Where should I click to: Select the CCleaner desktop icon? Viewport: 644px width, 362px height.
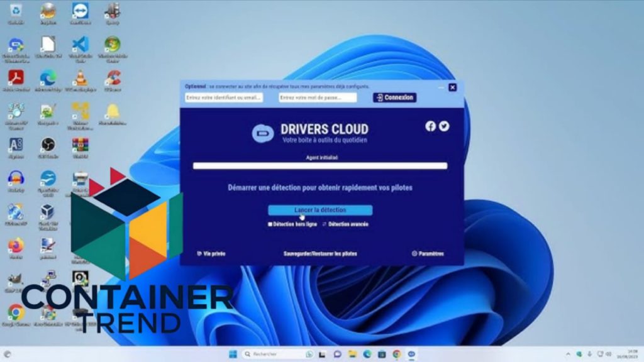(113, 80)
